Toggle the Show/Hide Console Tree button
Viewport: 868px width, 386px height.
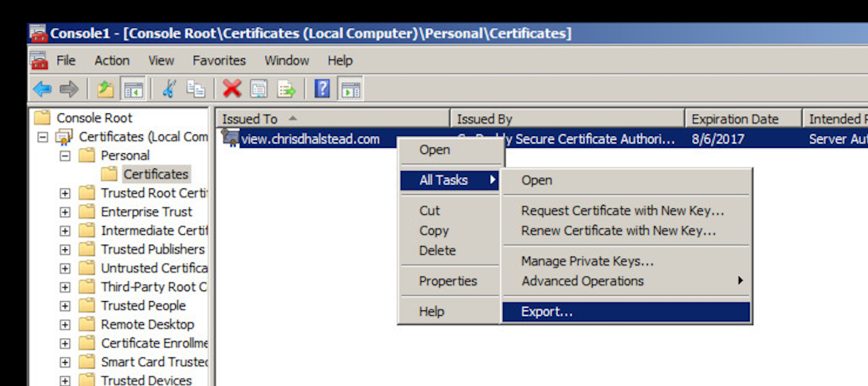click(x=133, y=89)
